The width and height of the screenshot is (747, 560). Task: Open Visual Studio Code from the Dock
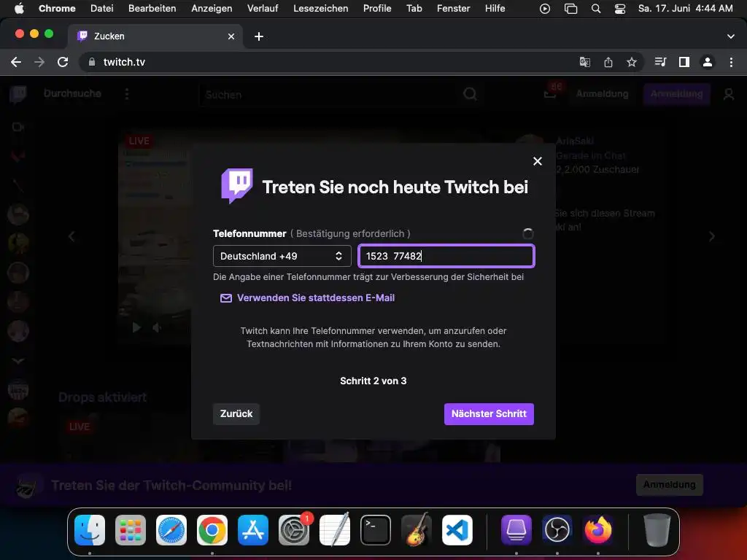[x=457, y=530]
